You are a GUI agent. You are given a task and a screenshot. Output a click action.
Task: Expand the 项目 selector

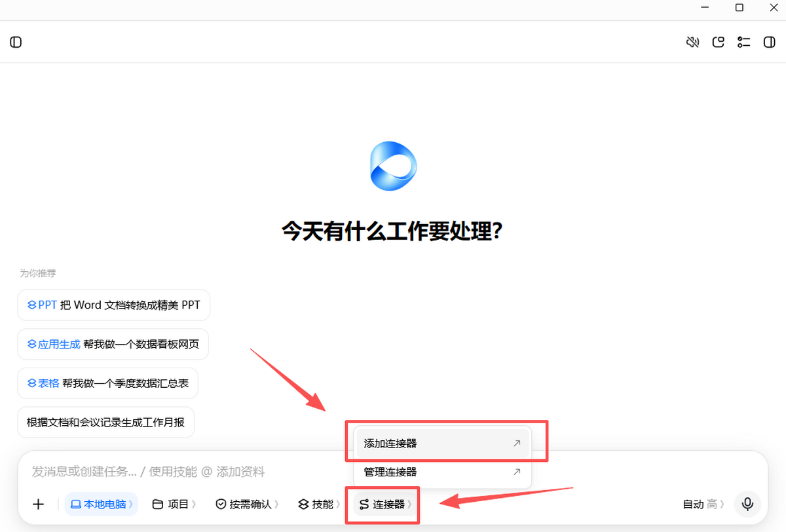tap(174, 504)
